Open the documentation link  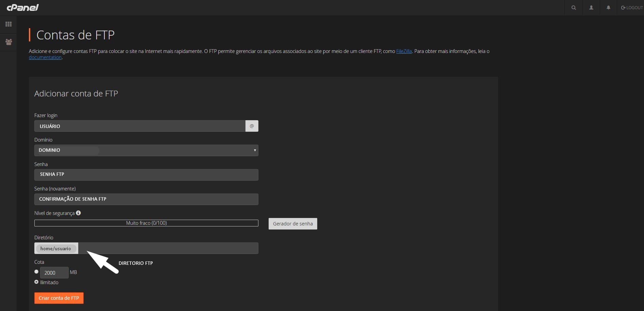tap(45, 57)
